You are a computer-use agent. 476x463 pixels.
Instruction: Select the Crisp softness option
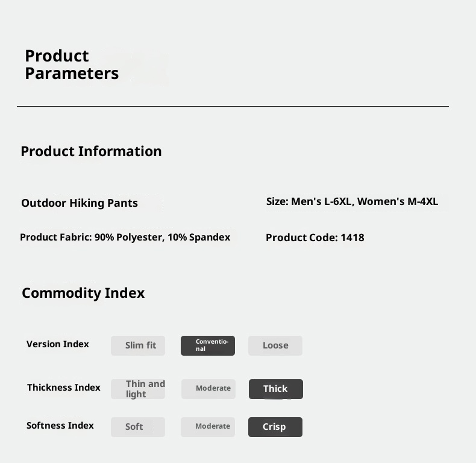pos(275,427)
